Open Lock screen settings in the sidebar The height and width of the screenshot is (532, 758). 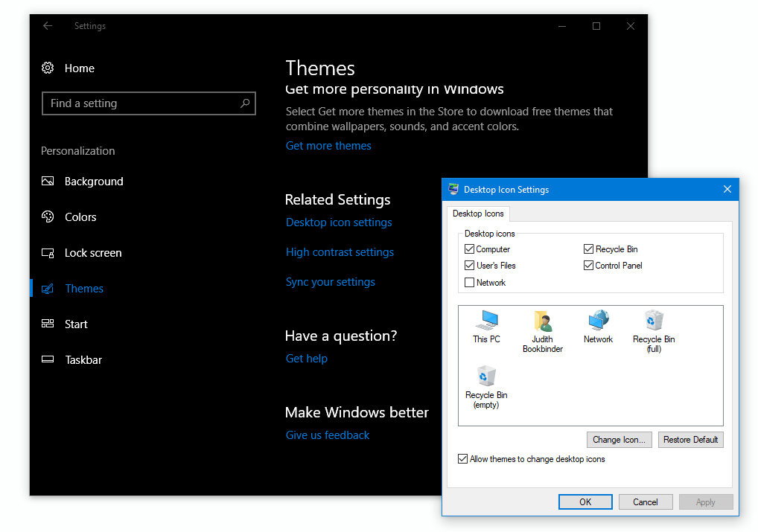click(x=92, y=252)
